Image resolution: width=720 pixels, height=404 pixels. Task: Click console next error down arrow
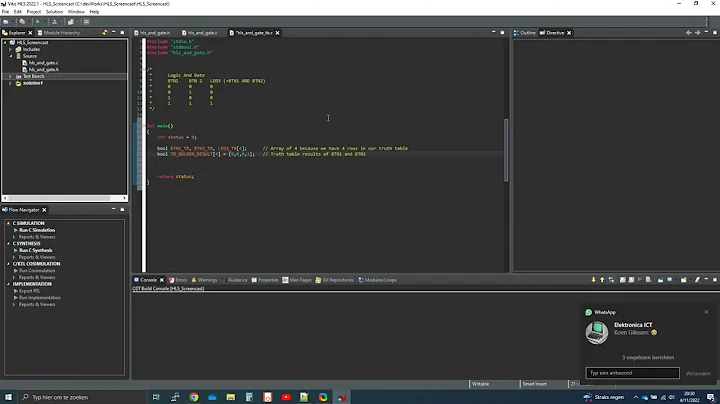(593, 280)
